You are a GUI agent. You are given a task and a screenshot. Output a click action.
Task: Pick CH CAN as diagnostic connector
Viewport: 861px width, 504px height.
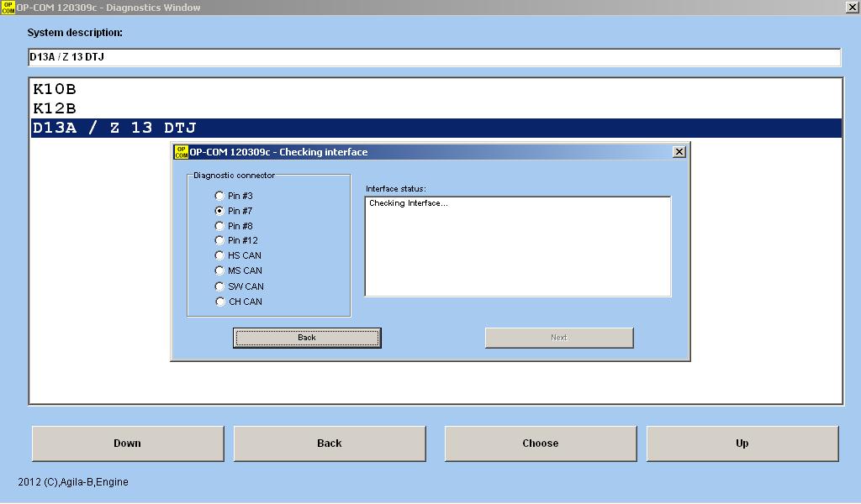click(x=219, y=302)
